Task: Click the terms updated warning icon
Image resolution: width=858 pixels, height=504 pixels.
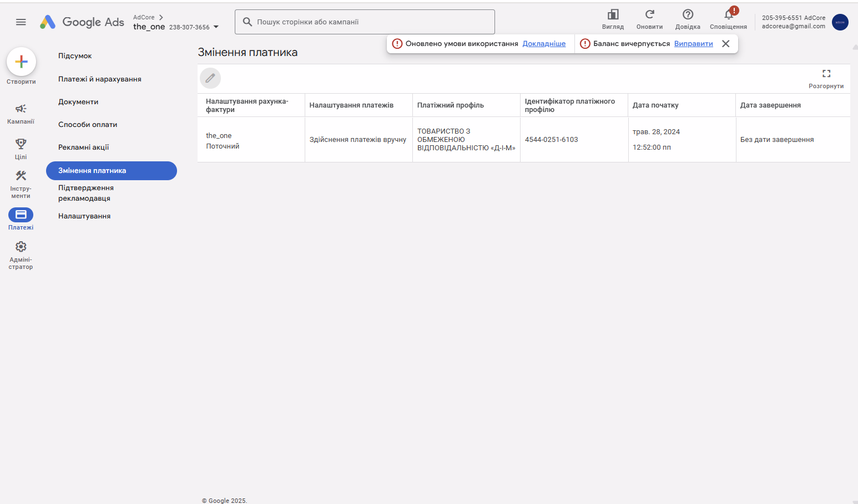Action: (397, 44)
